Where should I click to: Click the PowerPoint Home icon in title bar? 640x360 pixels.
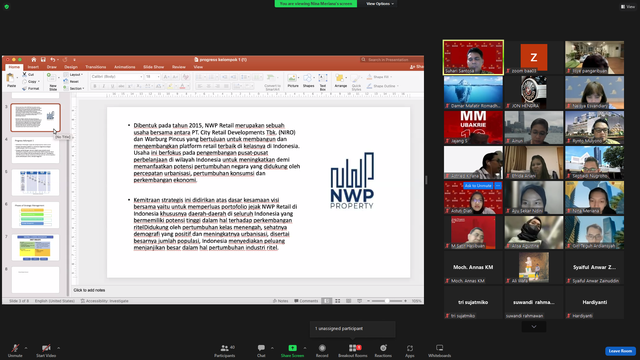click(33, 60)
